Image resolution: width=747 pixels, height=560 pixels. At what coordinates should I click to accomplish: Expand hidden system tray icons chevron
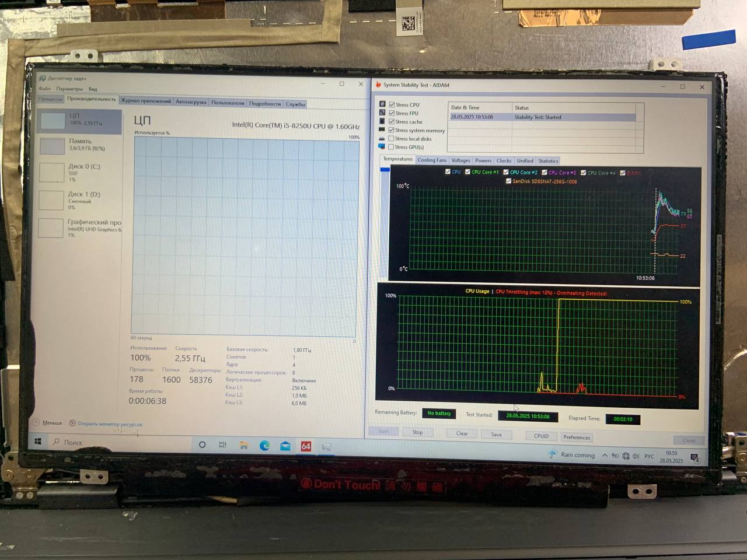pyautogui.click(x=605, y=456)
